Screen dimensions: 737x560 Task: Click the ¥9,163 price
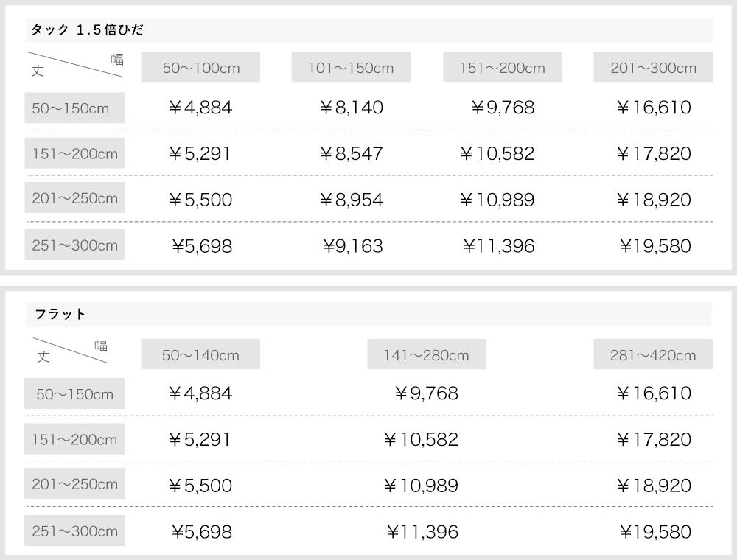353,246
